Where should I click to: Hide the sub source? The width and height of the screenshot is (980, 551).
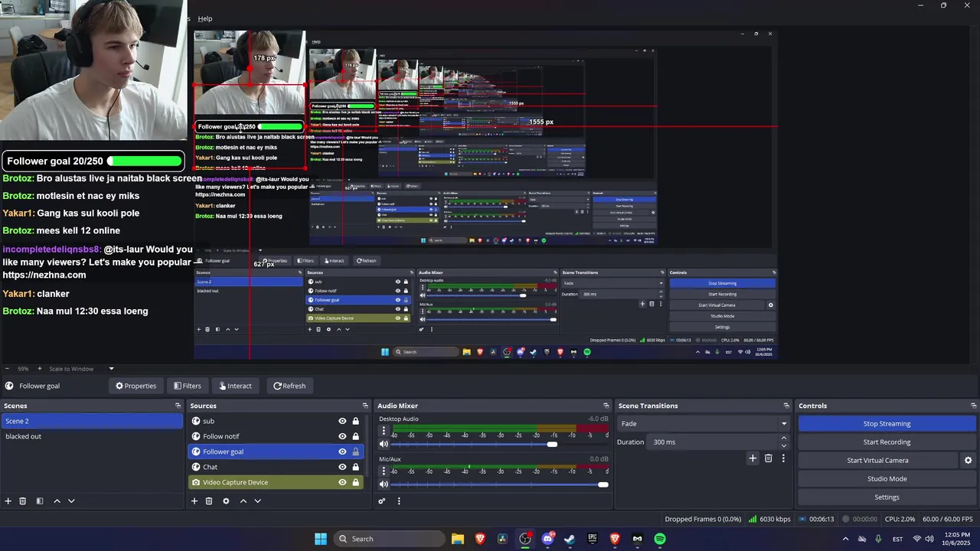(x=342, y=421)
